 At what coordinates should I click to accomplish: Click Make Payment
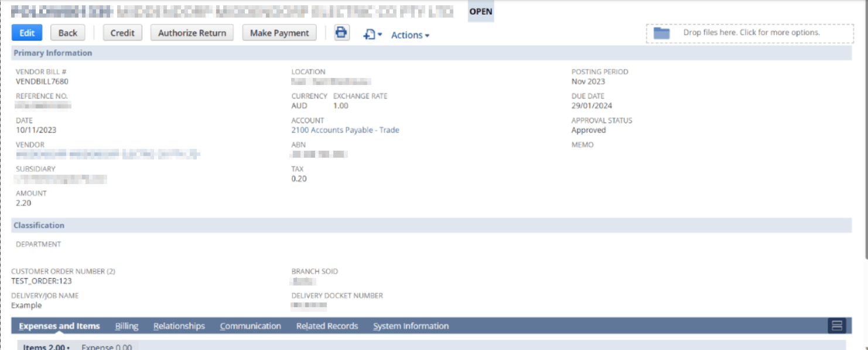click(279, 33)
